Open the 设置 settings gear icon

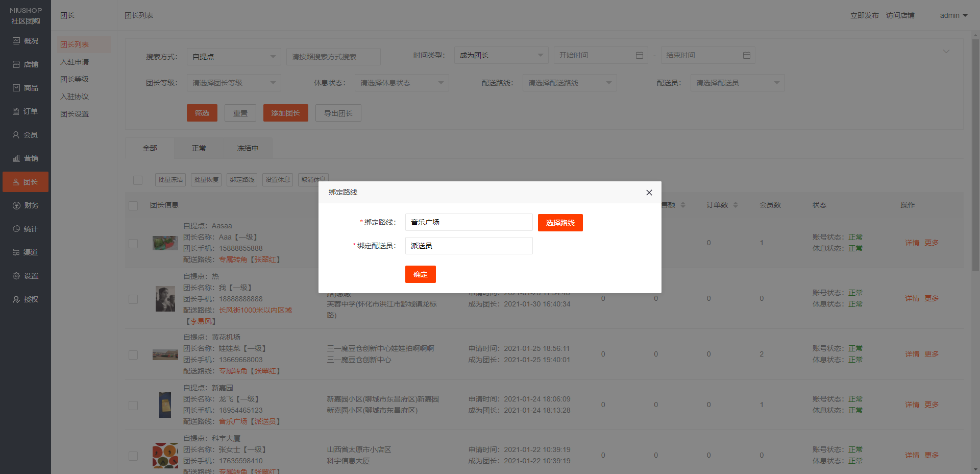coord(16,276)
